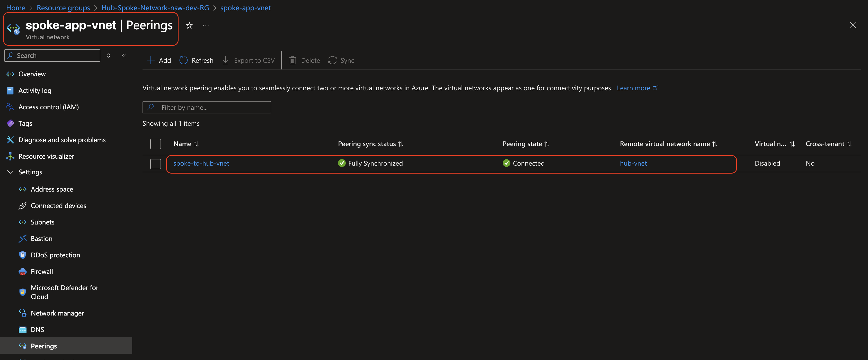Open DNS via its sidebar icon
Viewport: 868px width, 360px height.
pos(22,329)
